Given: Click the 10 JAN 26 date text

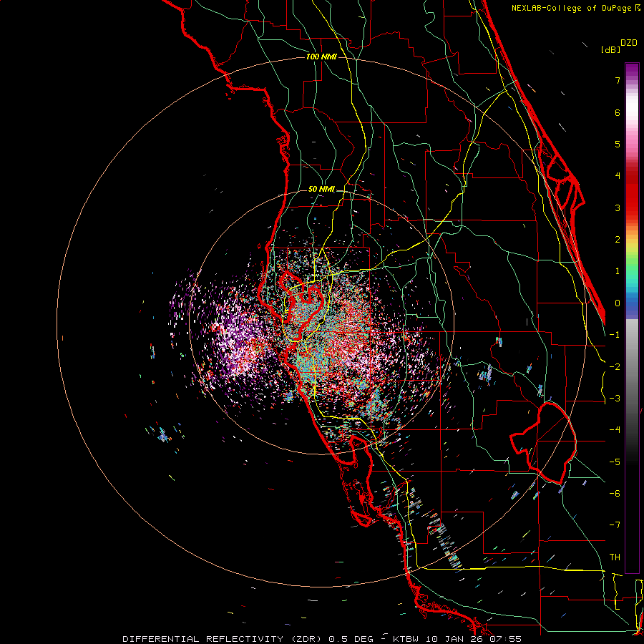Looking at the screenshot, I should coord(456,639).
